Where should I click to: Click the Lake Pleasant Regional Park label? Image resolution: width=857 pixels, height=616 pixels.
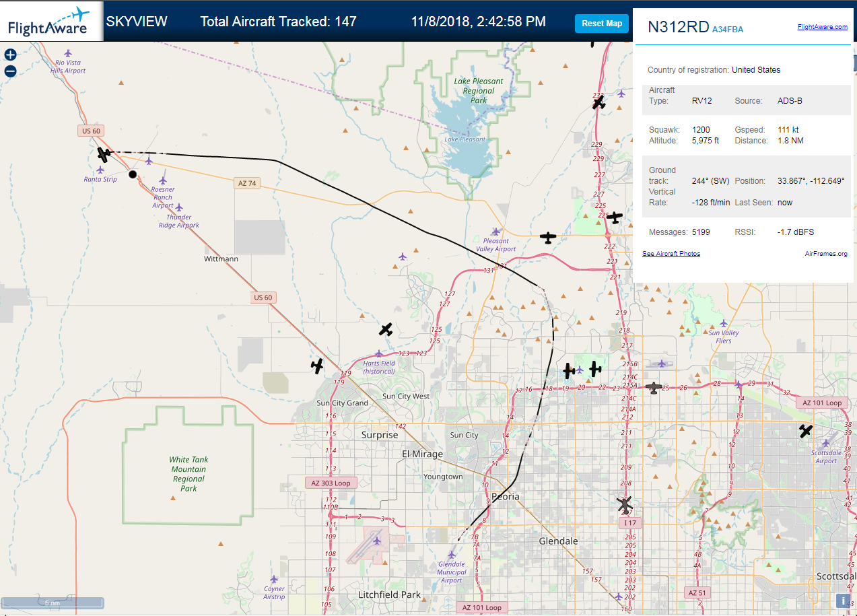click(x=479, y=91)
